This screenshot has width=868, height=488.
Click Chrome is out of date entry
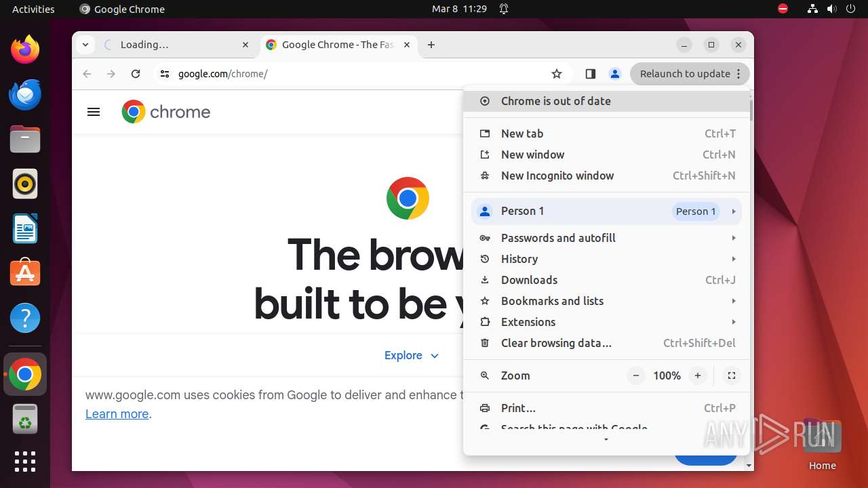(x=606, y=101)
